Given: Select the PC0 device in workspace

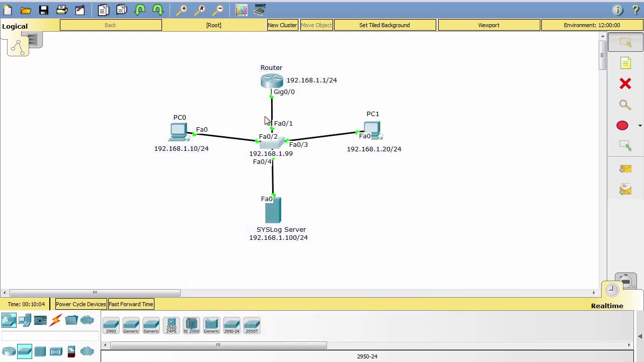Looking at the screenshot, I should point(178,132).
